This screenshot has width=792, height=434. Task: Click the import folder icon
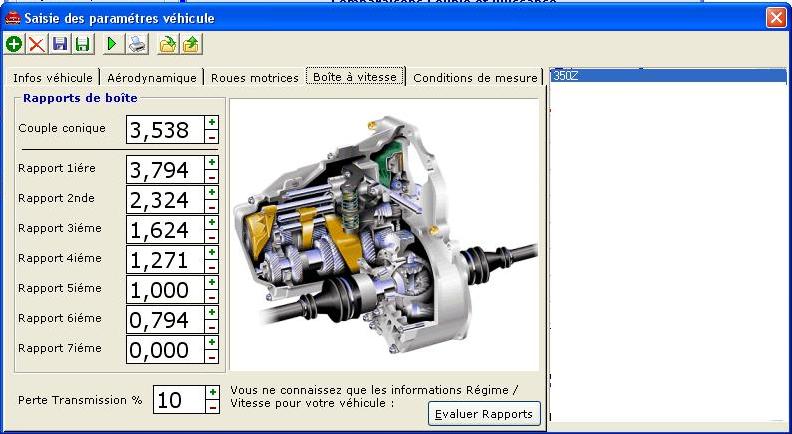pyautogui.click(x=167, y=44)
